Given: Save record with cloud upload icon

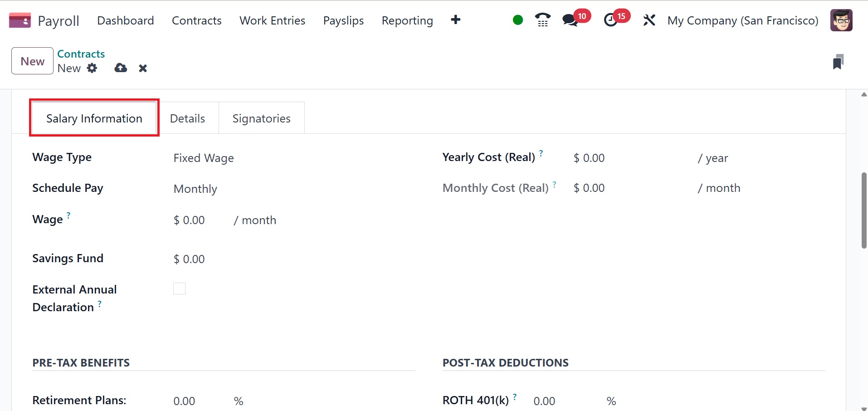Looking at the screenshot, I should [x=121, y=68].
